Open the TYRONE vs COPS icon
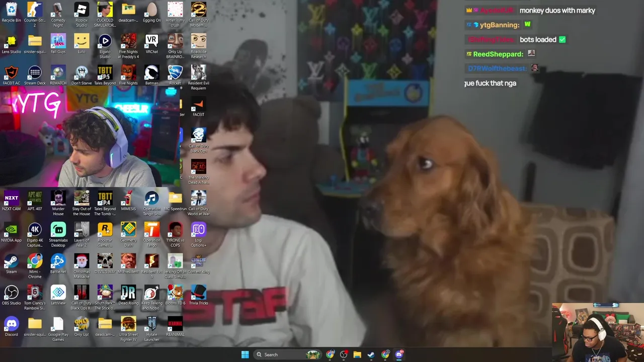This screenshot has width=644, height=362. (x=175, y=235)
